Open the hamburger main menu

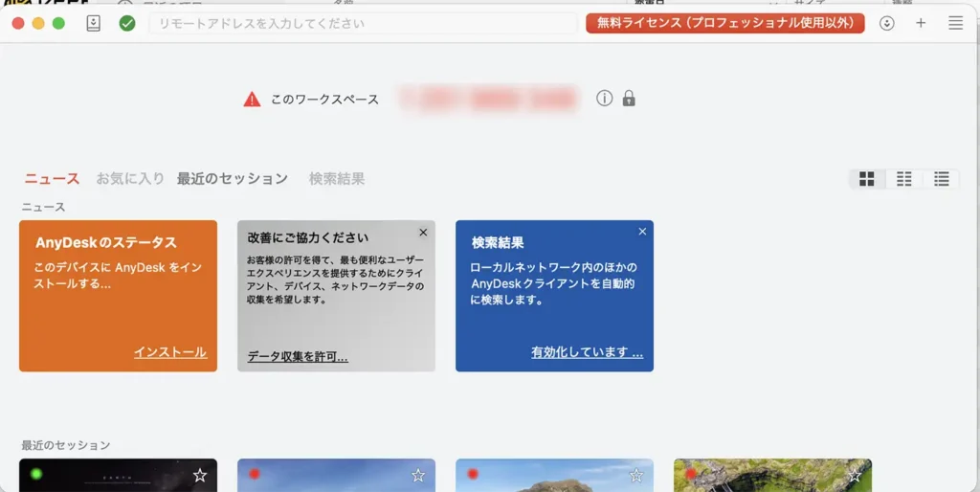click(x=955, y=23)
